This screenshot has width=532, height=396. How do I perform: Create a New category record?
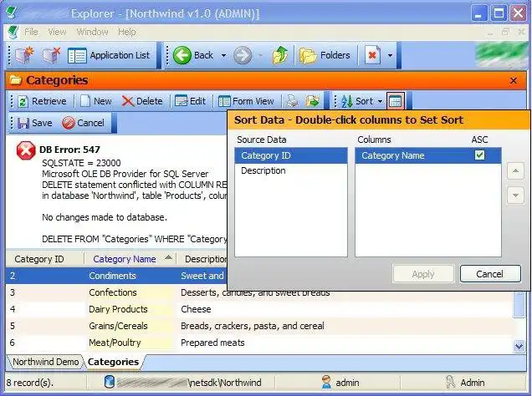tap(95, 101)
